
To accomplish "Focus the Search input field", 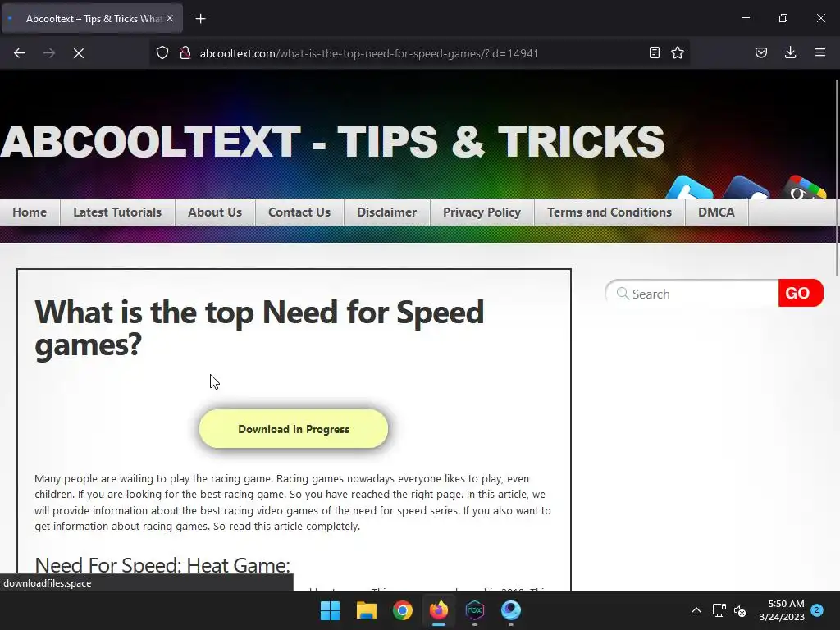I will click(692, 294).
